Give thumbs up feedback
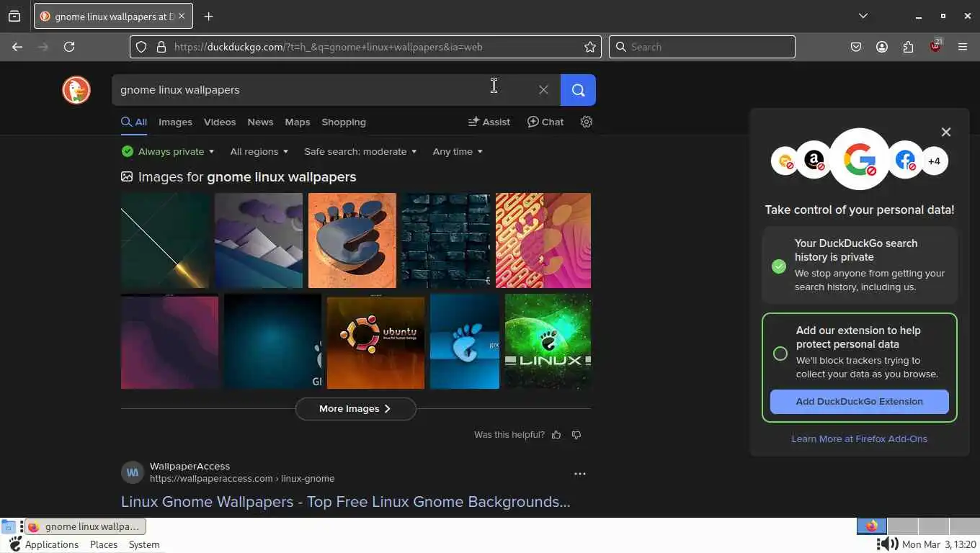The image size is (980, 553). [x=556, y=435]
